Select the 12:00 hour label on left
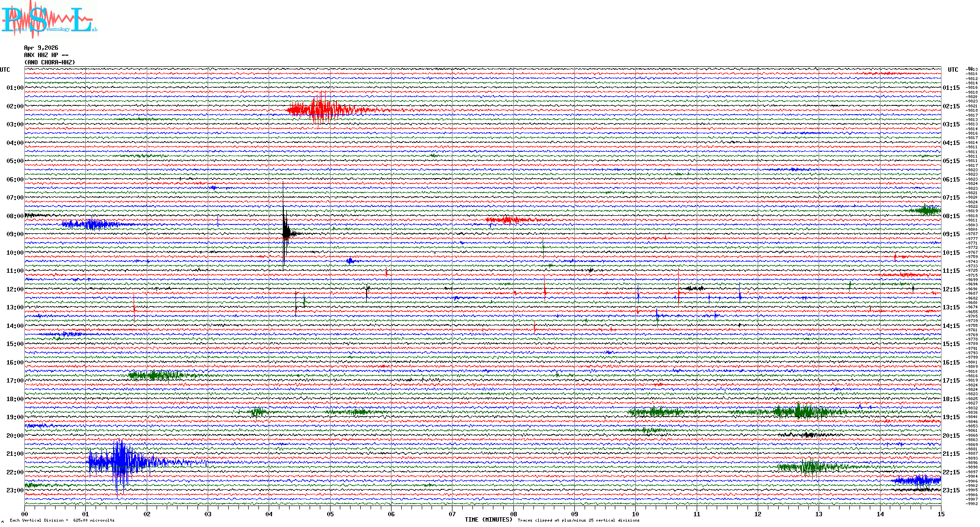980x527 pixels. click(15, 289)
